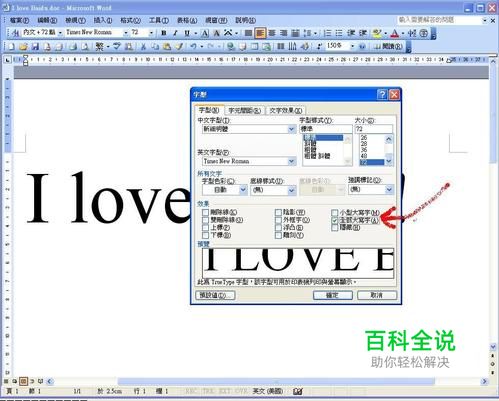Image resolution: width=499 pixels, height=401 pixels.
Task: Click the Print Preview icon
Action: (85, 46)
